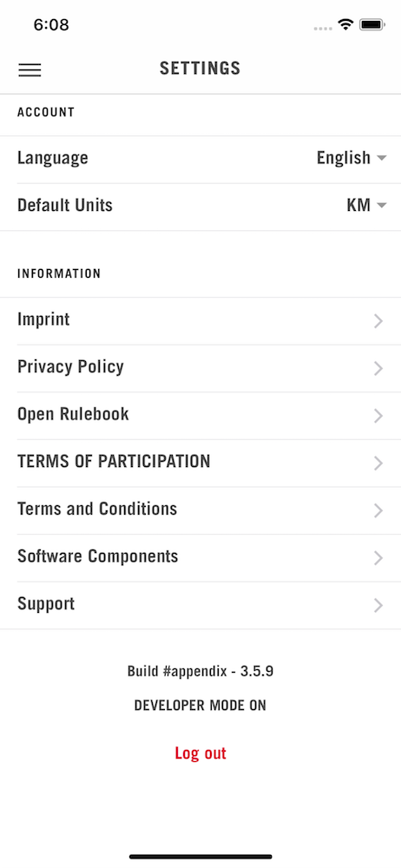Click the chevron beside Support
The height and width of the screenshot is (868, 401).
[x=378, y=605]
